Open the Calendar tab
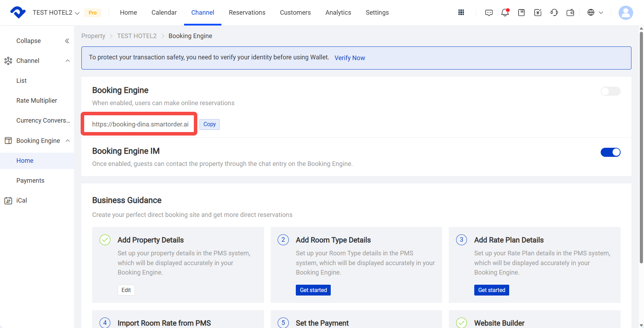This screenshot has width=644, height=328. coord(164,13)
